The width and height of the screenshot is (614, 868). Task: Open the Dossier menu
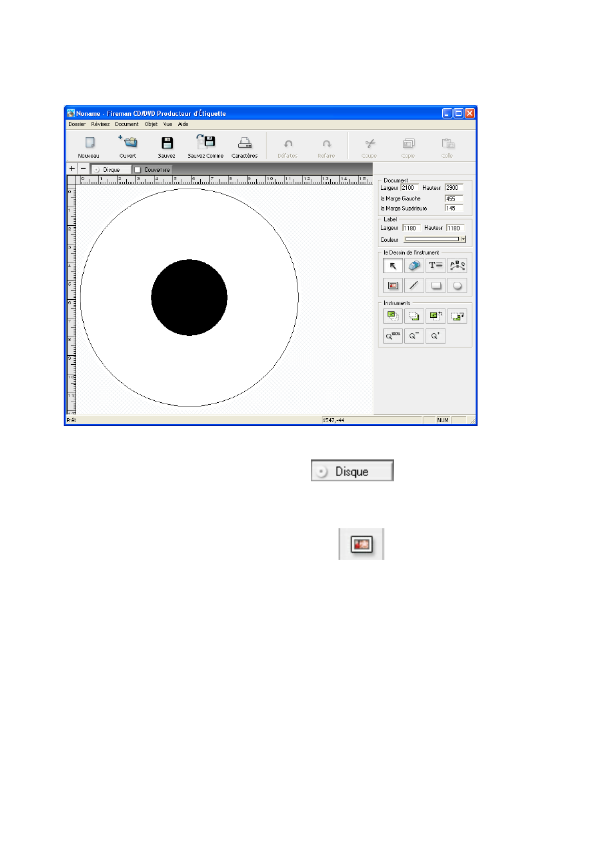click(x=77, y=124)
